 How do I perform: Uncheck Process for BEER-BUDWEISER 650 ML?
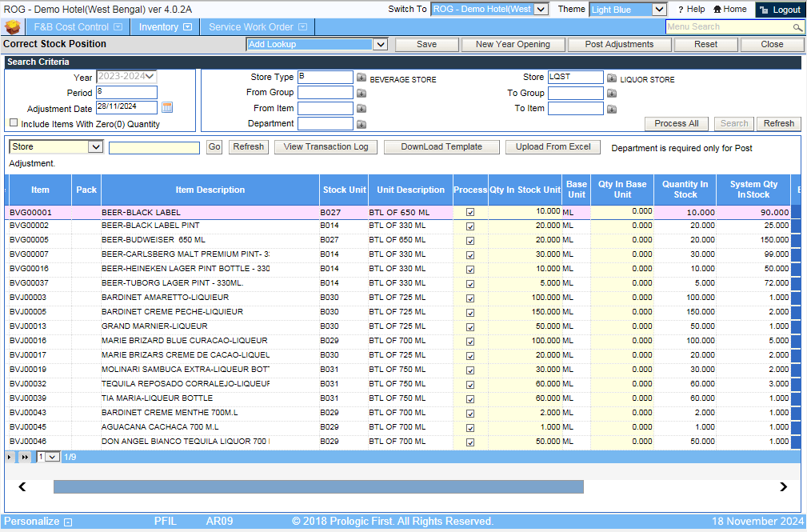click(470, 241)
